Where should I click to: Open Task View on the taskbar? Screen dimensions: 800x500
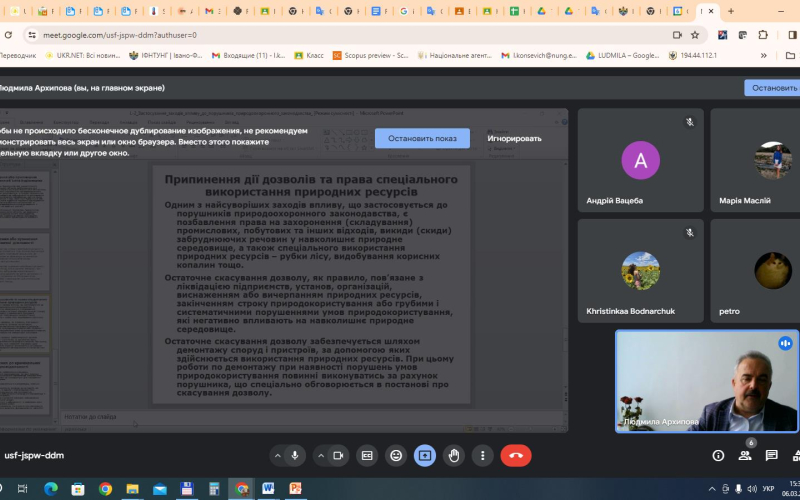[x=22, y=489]
